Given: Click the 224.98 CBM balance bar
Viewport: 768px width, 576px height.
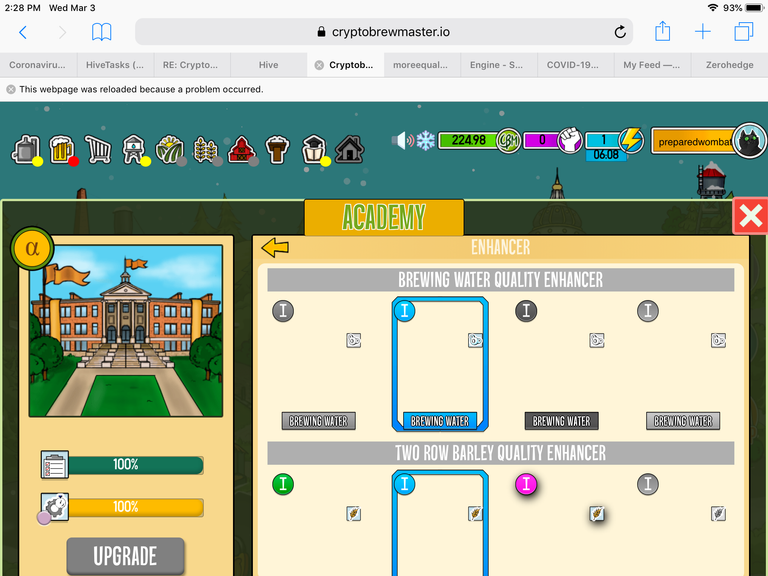Looking at the screenshot, I should coord(469,141).
